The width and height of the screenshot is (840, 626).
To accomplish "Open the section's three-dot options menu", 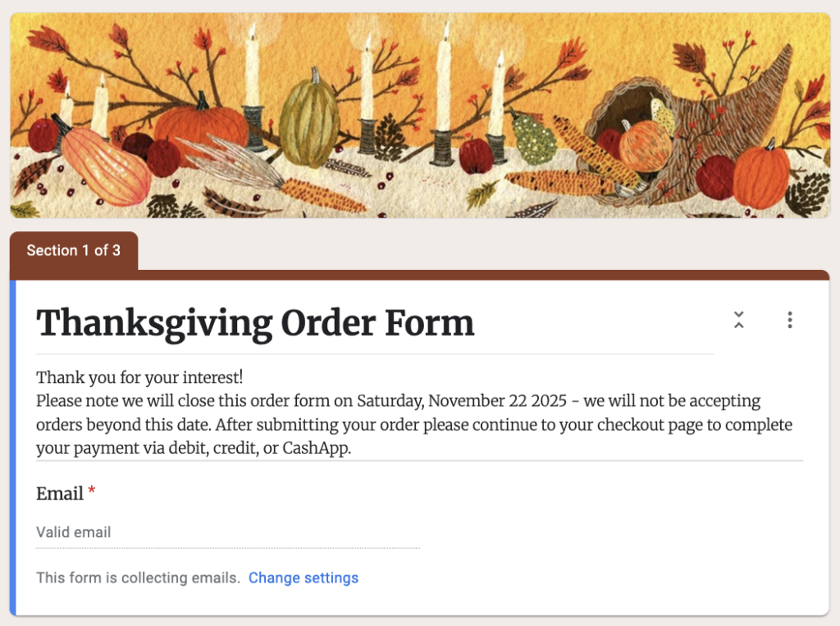I will (789, 321).
